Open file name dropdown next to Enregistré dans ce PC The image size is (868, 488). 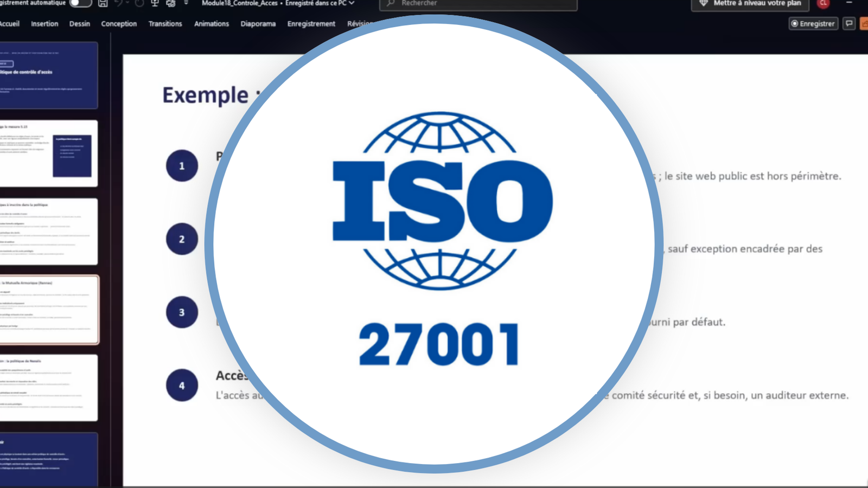coord(352,3)
